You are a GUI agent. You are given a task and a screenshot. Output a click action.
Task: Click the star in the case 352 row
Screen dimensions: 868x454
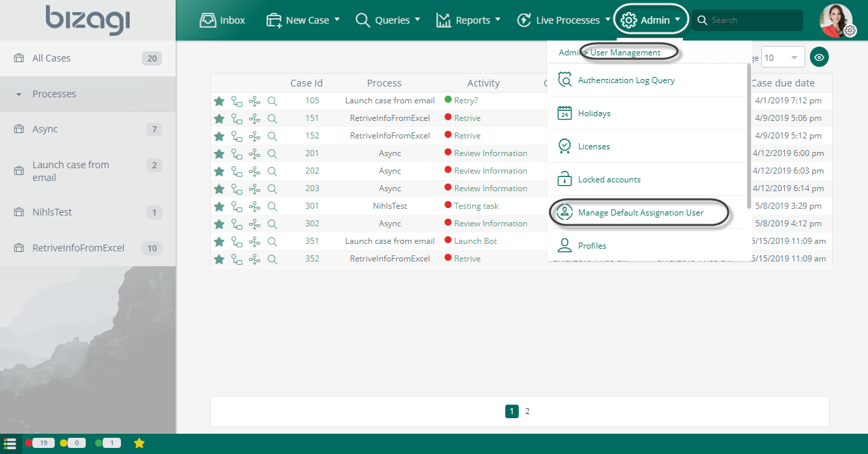click(x=219, y=259)
